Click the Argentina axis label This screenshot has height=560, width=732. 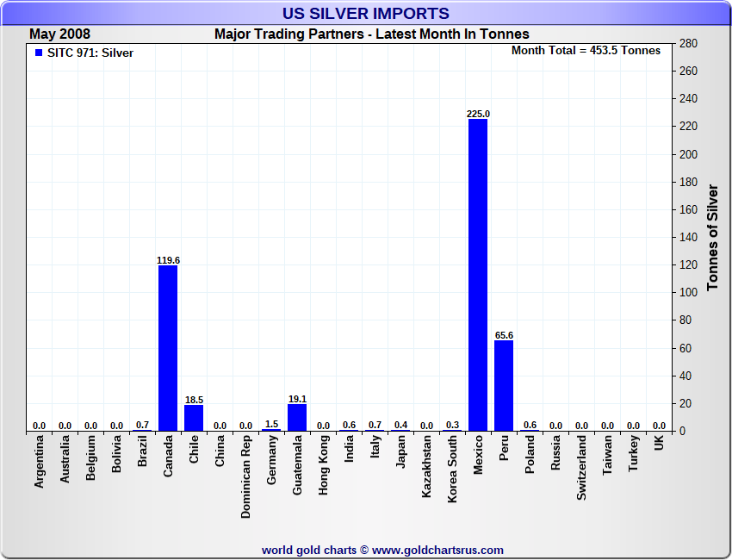(x=40, y=462)
